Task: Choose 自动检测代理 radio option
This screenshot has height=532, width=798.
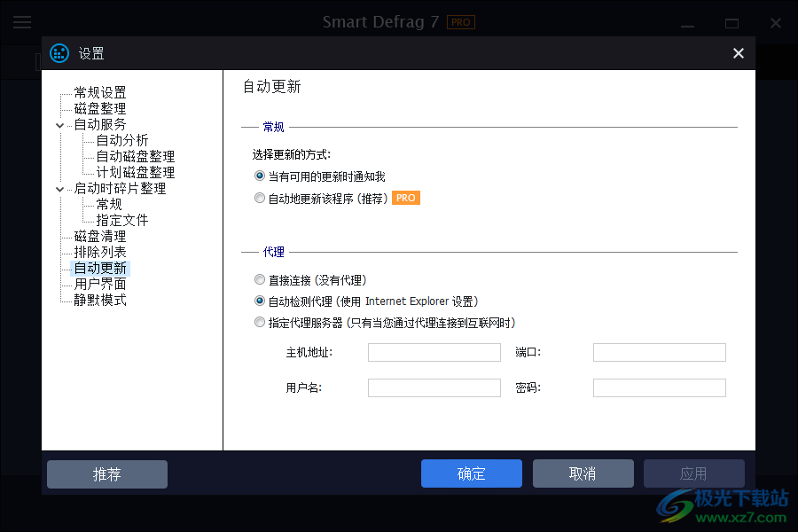Action: click(x=260, y=301)
